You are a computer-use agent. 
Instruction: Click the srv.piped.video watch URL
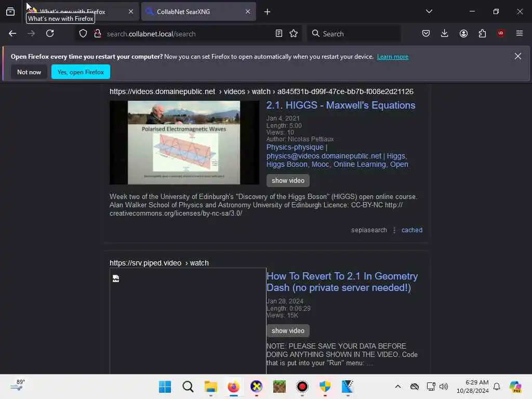tap(159, 263)
